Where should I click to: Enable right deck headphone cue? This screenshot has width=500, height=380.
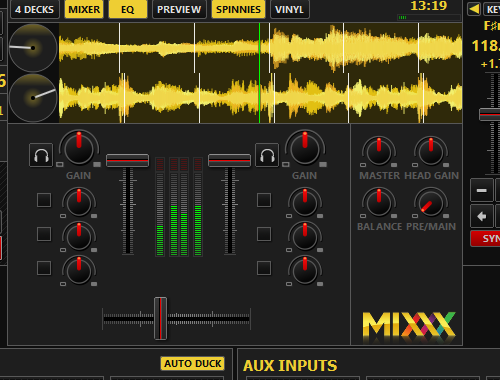267,155
